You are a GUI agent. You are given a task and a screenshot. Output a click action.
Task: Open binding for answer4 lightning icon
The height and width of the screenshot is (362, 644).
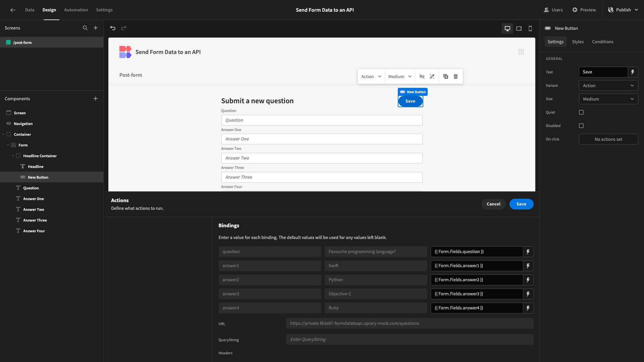pos(528,308)
